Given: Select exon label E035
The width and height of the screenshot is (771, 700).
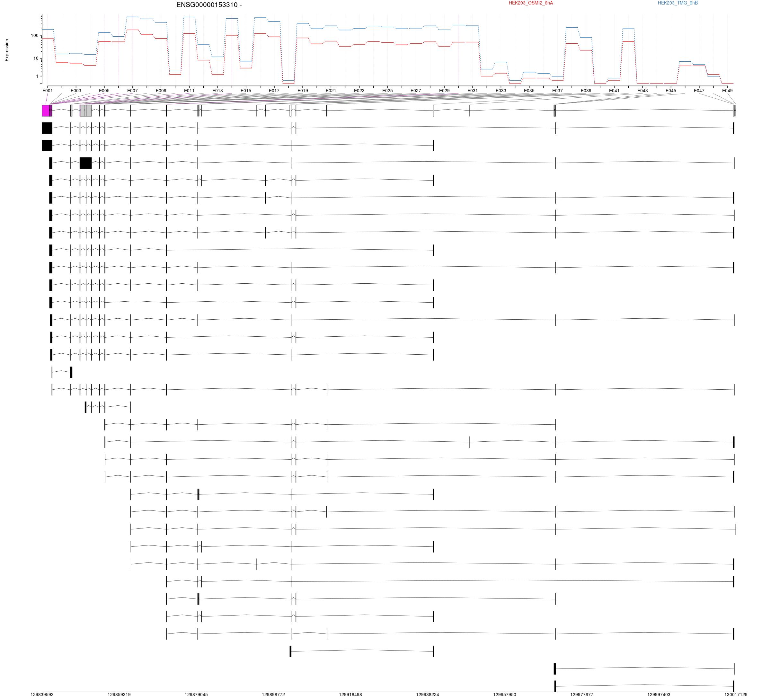Looking at the screenshot, I should pos(529,91).
